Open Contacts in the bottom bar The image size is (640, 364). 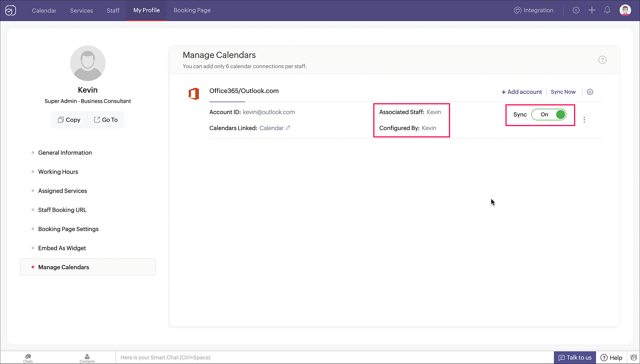coord(87,358)
